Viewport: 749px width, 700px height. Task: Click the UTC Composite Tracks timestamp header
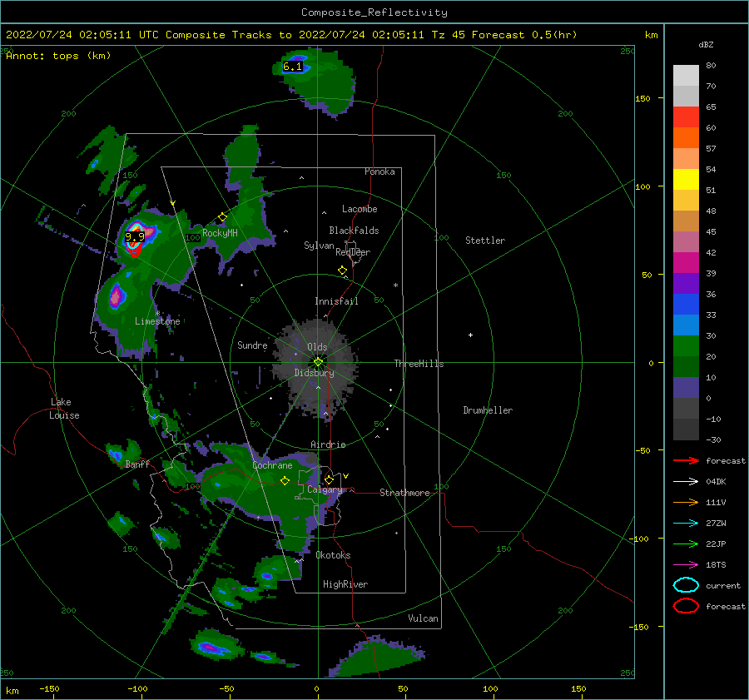coord(291,35)
